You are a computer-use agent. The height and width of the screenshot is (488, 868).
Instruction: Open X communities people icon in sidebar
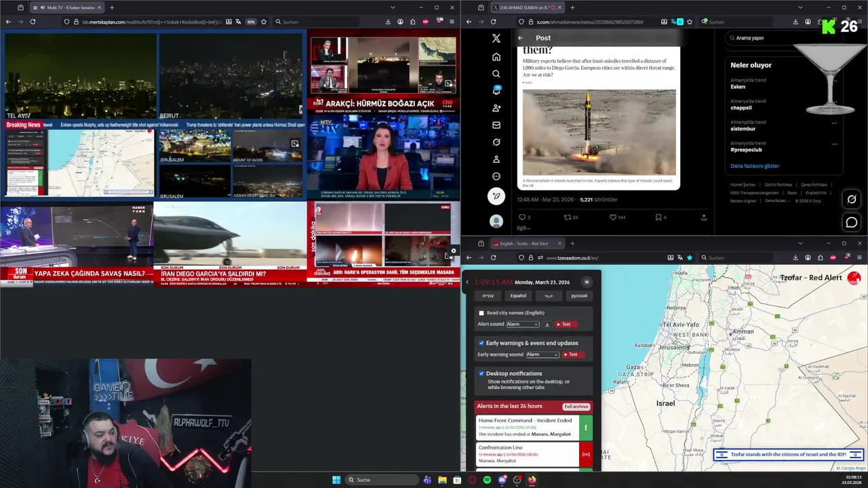click(496, 108)
